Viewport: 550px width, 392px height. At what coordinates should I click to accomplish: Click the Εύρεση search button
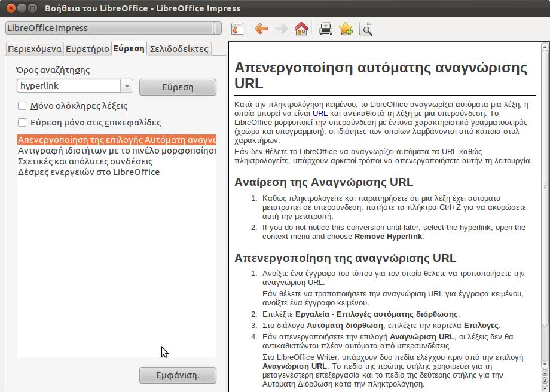pos(178,87)
